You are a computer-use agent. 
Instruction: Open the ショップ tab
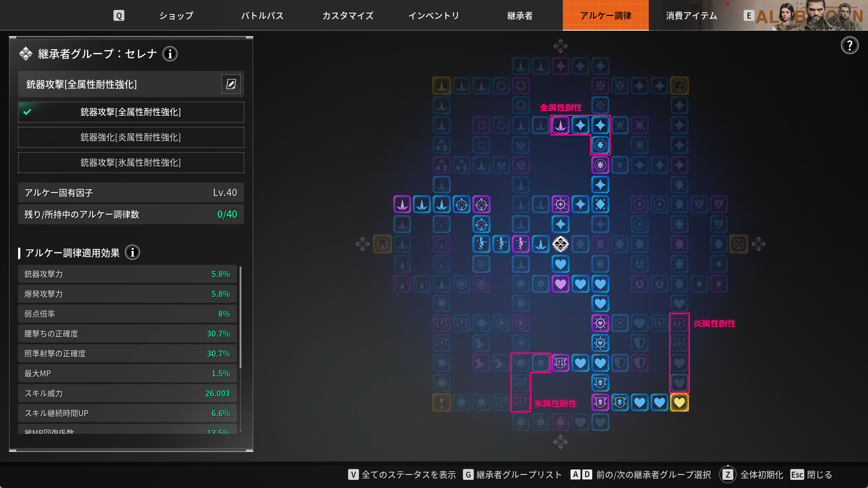pyautogui.click(x=176, y=16)
